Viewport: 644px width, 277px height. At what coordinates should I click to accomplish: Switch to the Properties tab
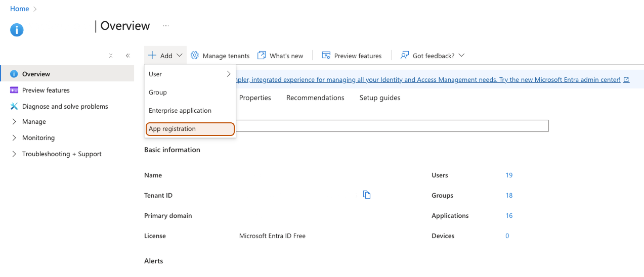click(255, 98)
